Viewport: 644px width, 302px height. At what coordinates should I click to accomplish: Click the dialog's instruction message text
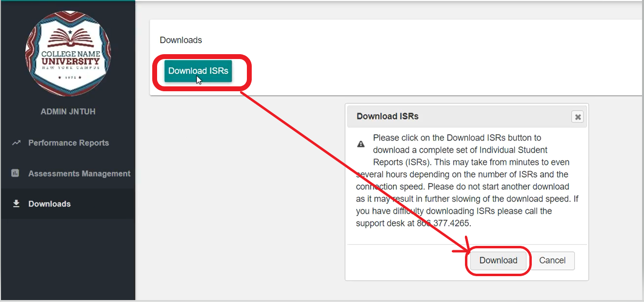[467, 181]
